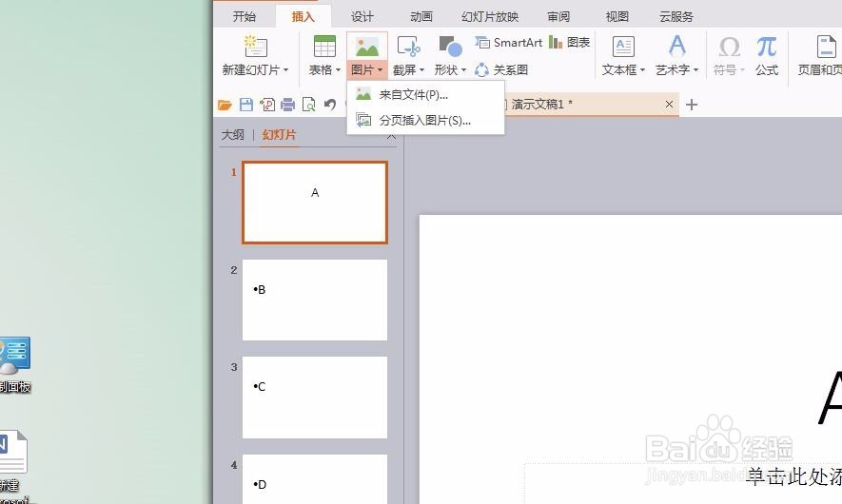Click the 符号 omega symbol icon
The height and width of the screenshot is (504, 842).
click(729, 47)
